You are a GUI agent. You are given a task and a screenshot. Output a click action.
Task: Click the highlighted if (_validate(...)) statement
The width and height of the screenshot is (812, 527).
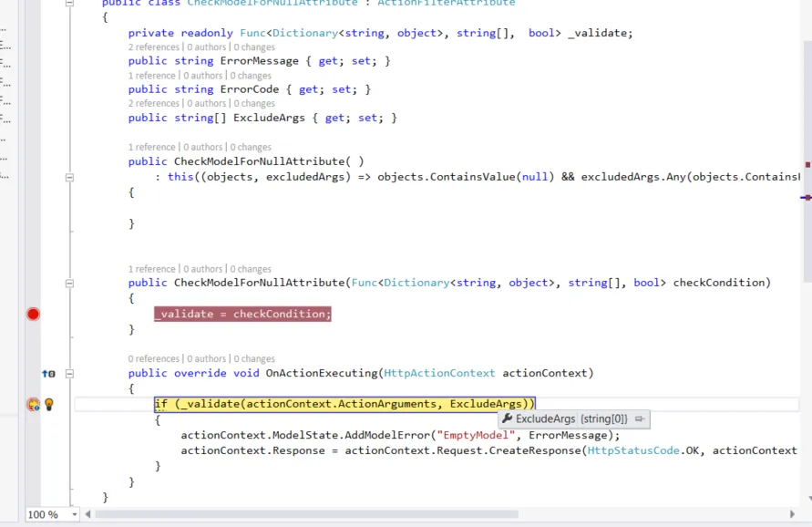(344, 404)
